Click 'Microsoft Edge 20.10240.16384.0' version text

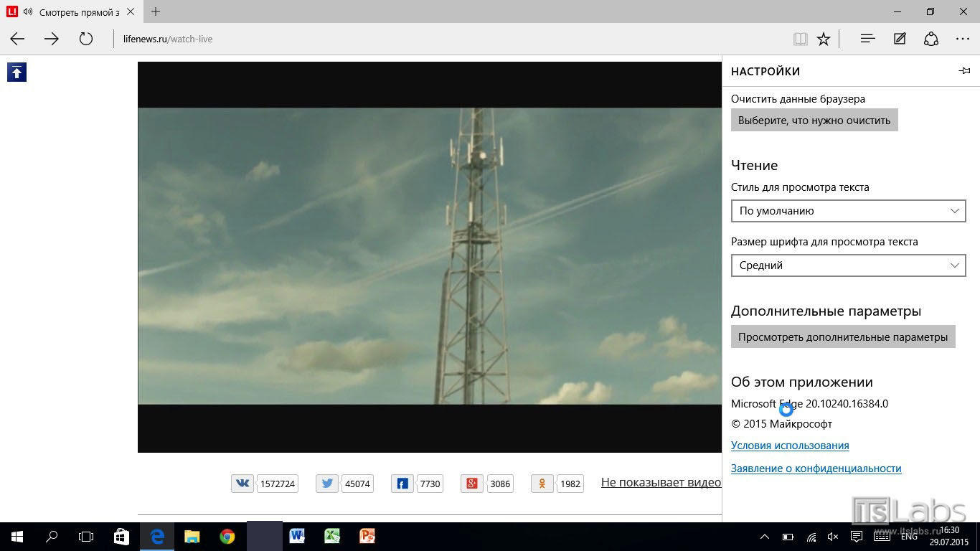809,404
